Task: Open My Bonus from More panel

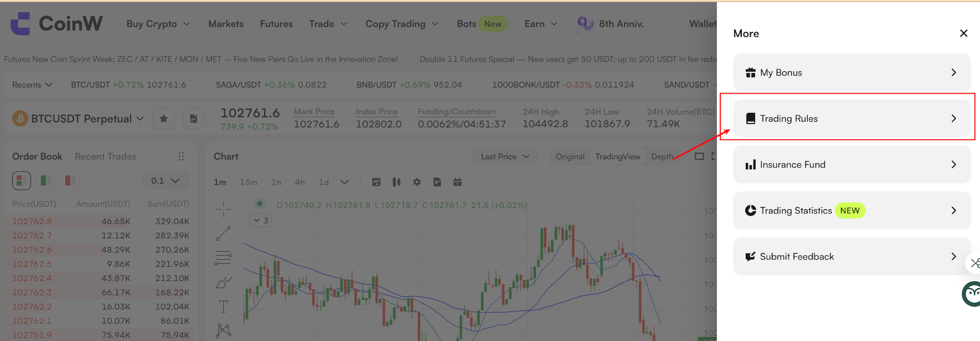Action: [851, 73]
